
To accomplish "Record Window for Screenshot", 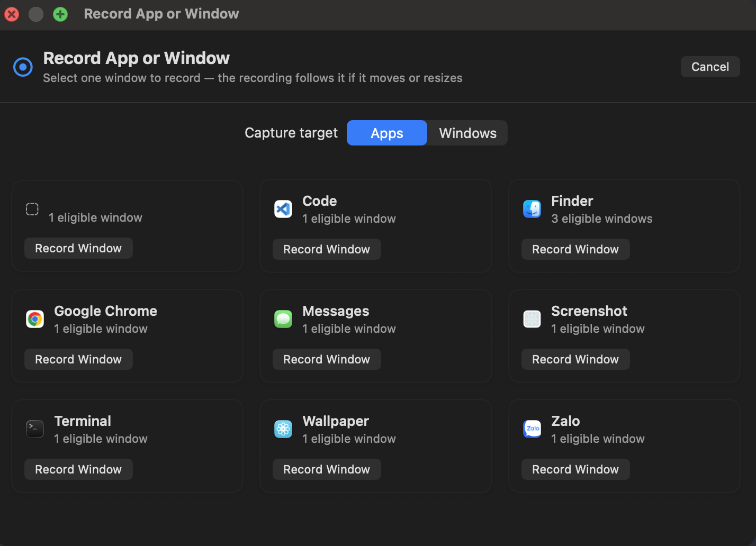I will point(575,359).
